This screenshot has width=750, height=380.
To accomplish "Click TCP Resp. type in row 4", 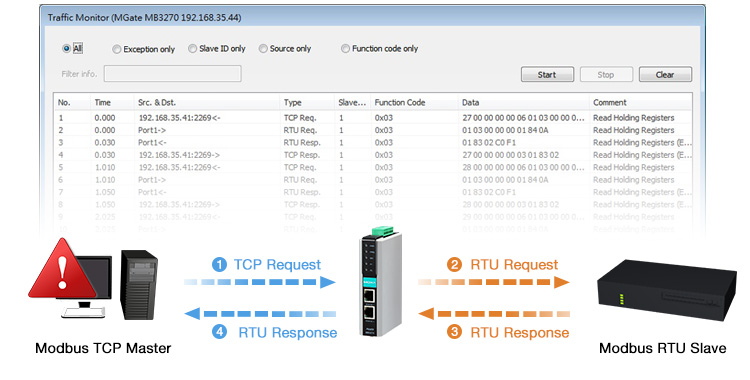I will click(x=302, y=155).
